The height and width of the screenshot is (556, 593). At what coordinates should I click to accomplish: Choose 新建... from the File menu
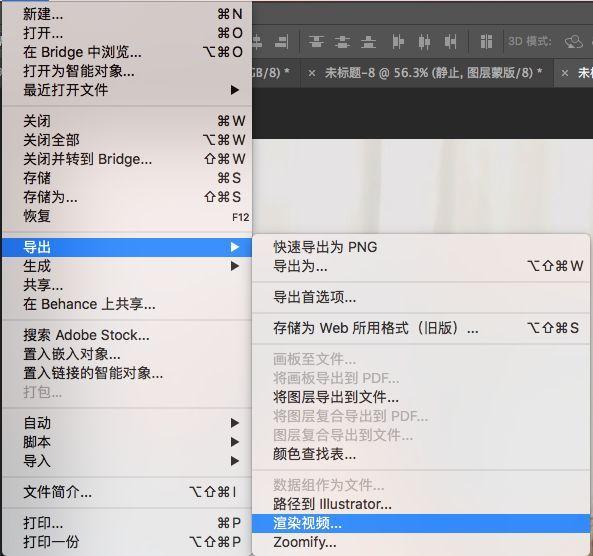click(127, 14)
